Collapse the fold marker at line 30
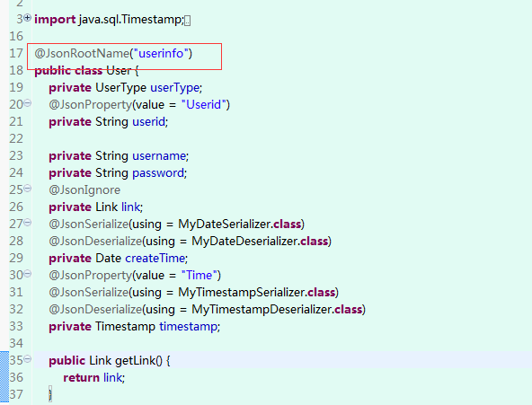The image size is (532, 405). coord(28,274)
